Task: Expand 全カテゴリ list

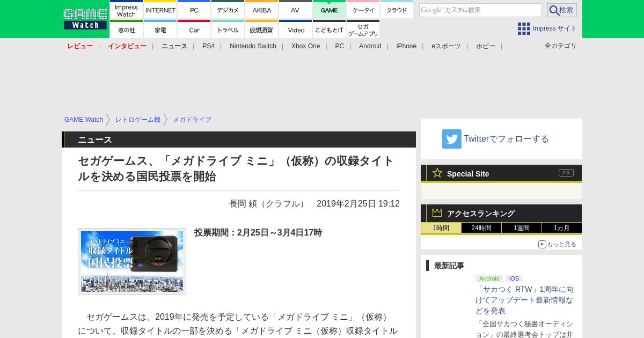Action: click(561, 46)
